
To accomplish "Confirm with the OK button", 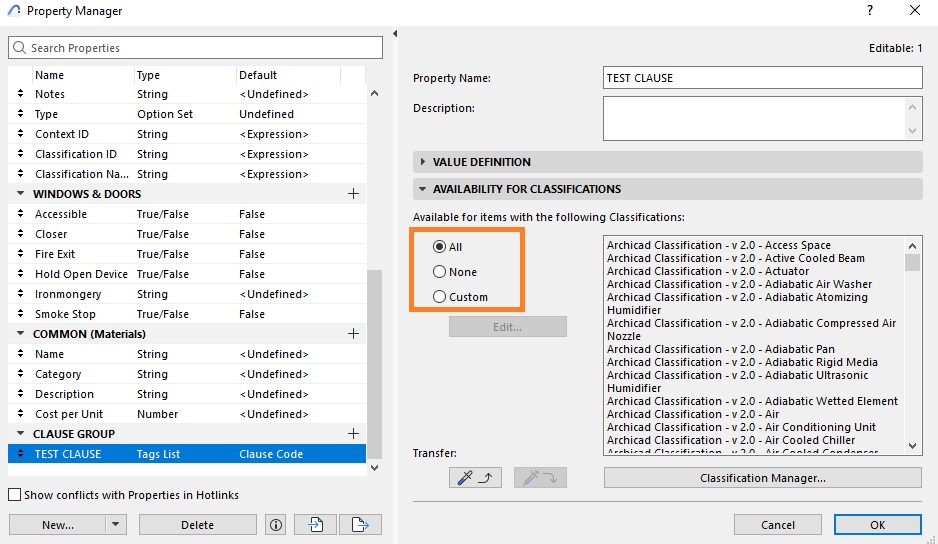I will pyautogui.click(x=878, y=525).
